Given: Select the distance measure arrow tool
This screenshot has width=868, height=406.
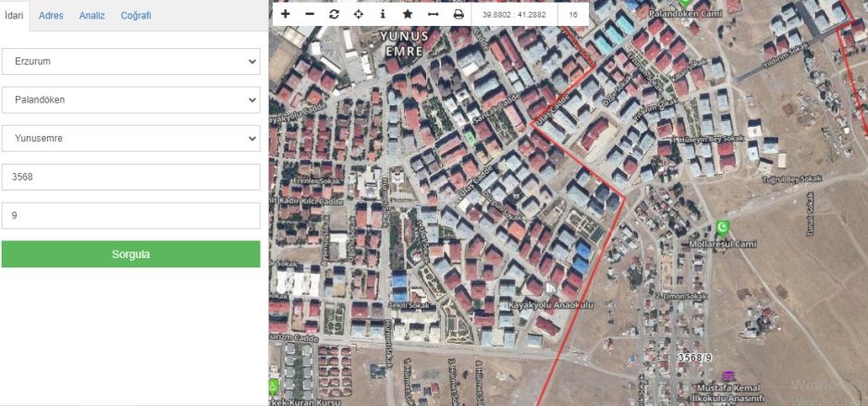Looking at the screenshot, I should coord(433,15).
